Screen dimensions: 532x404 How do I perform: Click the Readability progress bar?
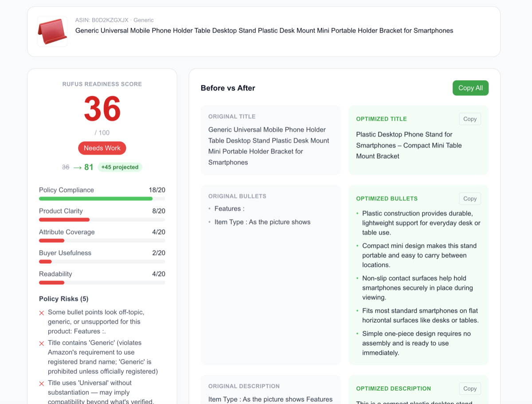[102, 282]
